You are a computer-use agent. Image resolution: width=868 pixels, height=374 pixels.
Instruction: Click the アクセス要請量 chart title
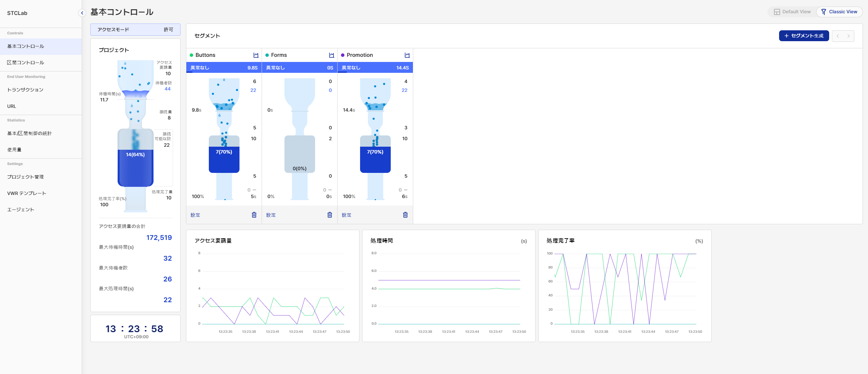(x=213, y=241)
